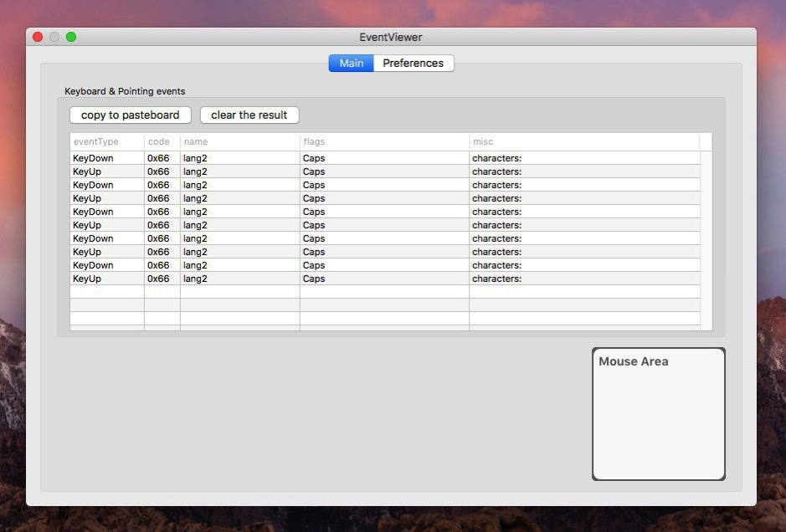The image size is (786, 532).
Task: Click the Caps flags cell in the bottom row
Action: pyautogui.click(x=314, y=279)
